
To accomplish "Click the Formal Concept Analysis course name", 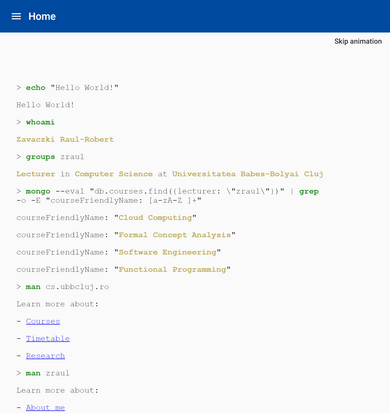I will click(175, 235).
